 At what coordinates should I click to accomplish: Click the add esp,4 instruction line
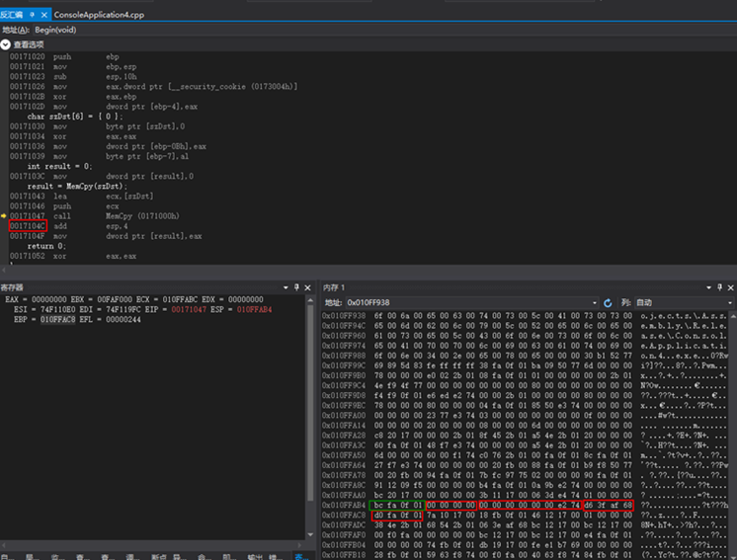[x=68, y=226]
